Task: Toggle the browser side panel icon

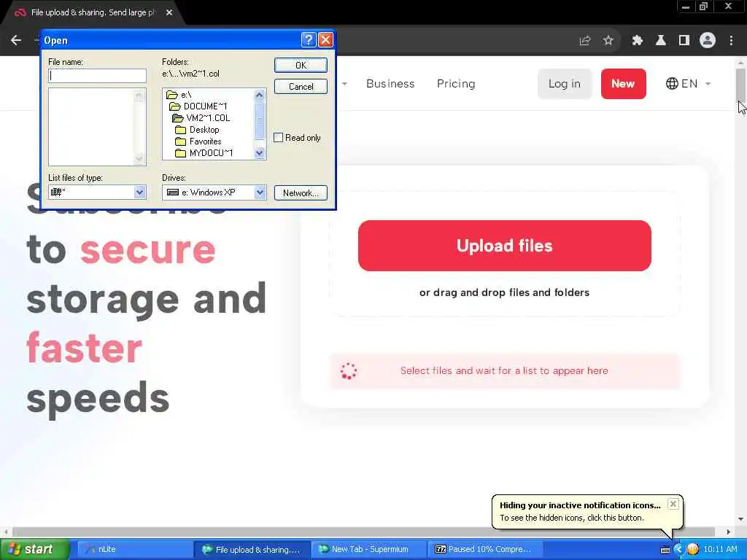Action: coord(684,41)
